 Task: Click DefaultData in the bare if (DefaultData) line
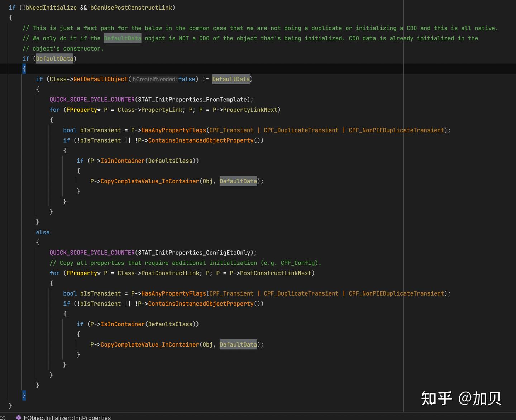tap(54, 59)
